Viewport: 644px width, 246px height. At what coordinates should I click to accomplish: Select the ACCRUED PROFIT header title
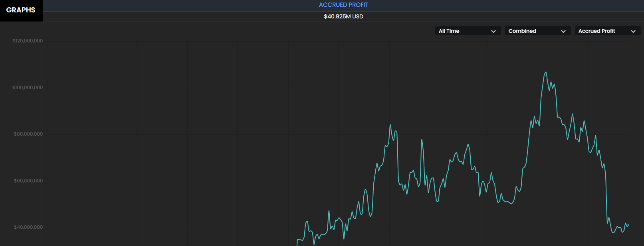click(343, 5)
